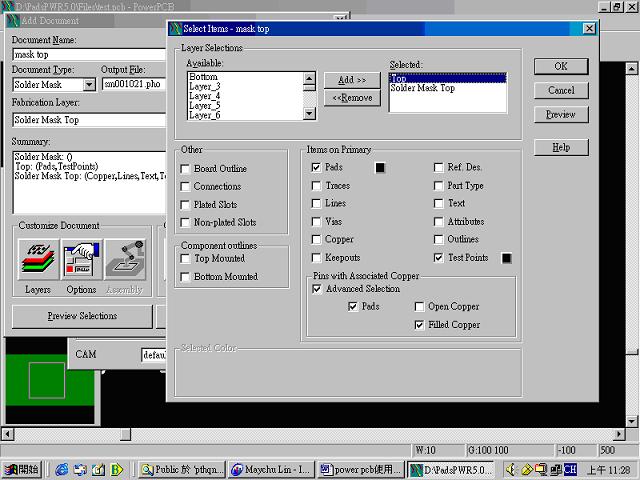
Task: Open the Maychu Lin taskbar window
Action: (x=270, y=469)
